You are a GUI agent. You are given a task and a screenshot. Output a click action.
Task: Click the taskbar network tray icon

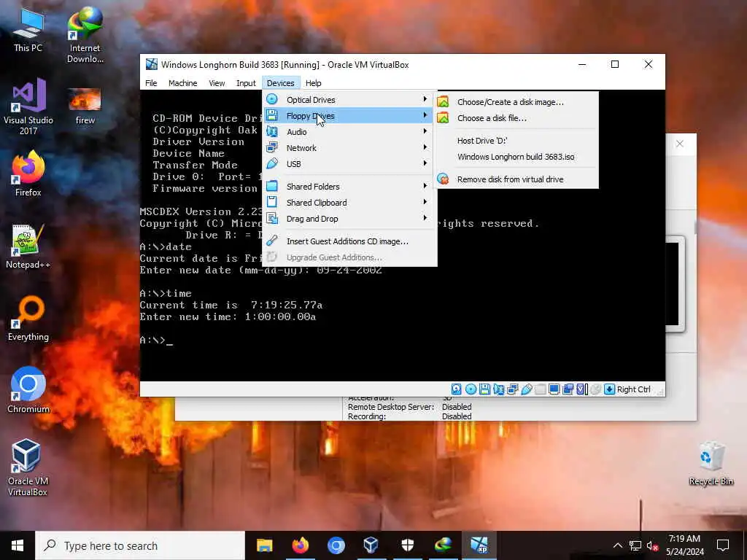[x=635, y=545]
